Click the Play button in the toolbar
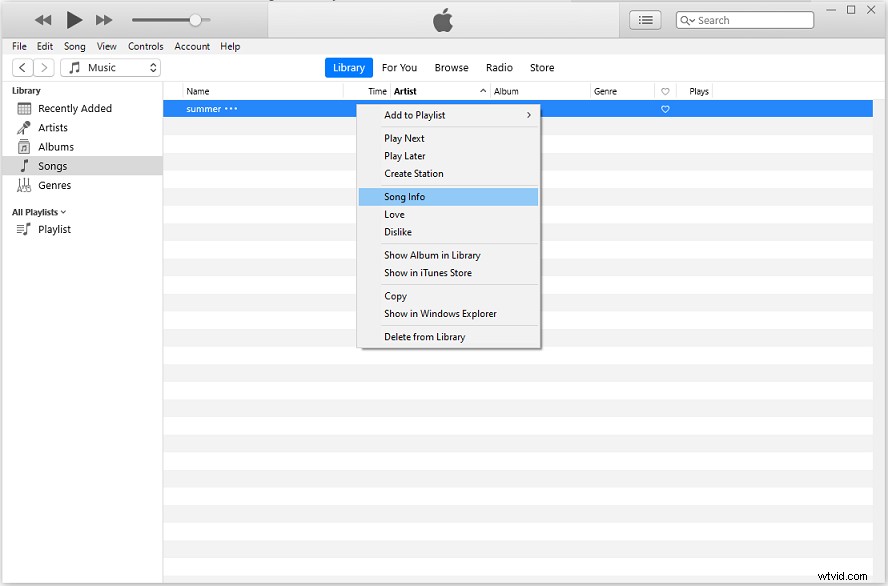Viewport: 888px width, 586px height. (73, 19)
